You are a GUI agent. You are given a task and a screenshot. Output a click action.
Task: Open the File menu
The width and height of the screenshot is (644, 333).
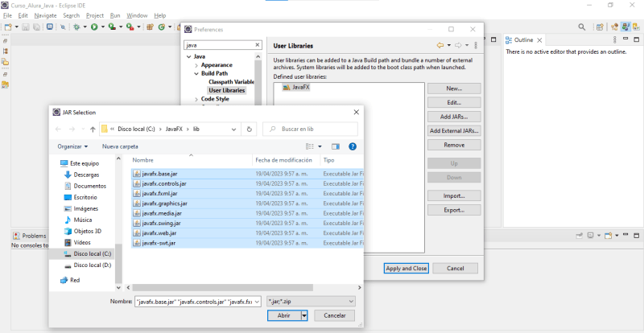(x=7, y=15)
